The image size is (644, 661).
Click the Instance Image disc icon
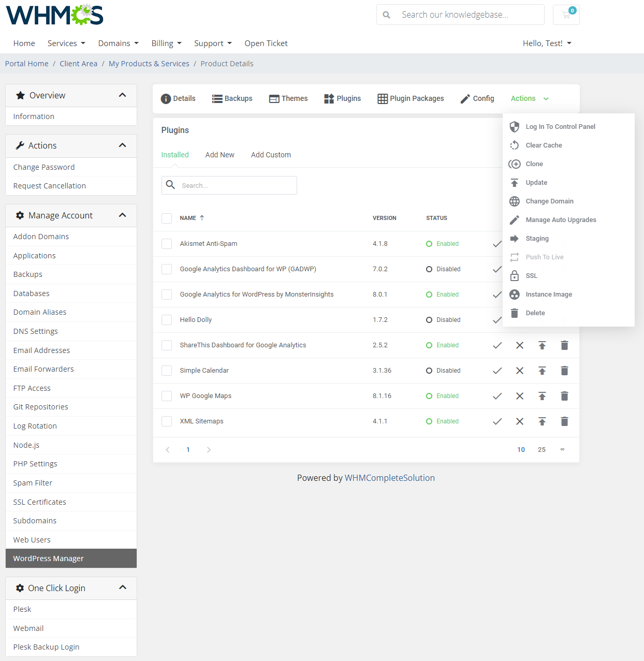(514, 295)
